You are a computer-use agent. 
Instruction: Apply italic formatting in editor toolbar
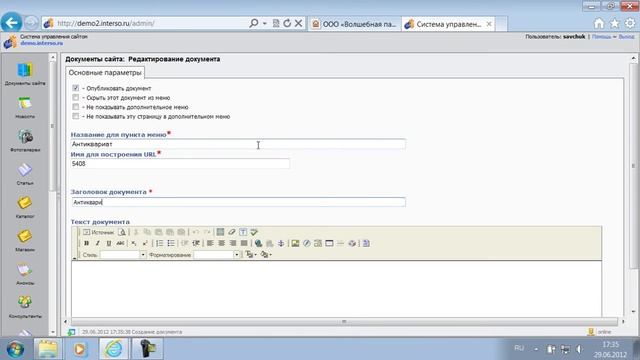coord(98,243)
